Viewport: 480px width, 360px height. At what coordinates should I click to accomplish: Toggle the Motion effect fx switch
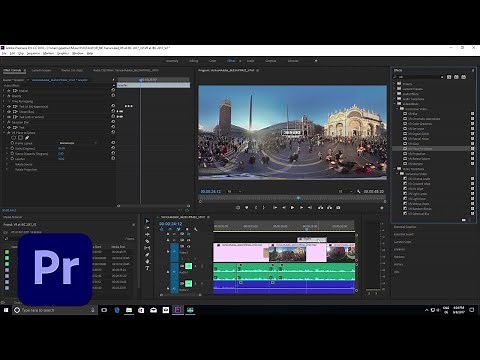pos(9,90)
